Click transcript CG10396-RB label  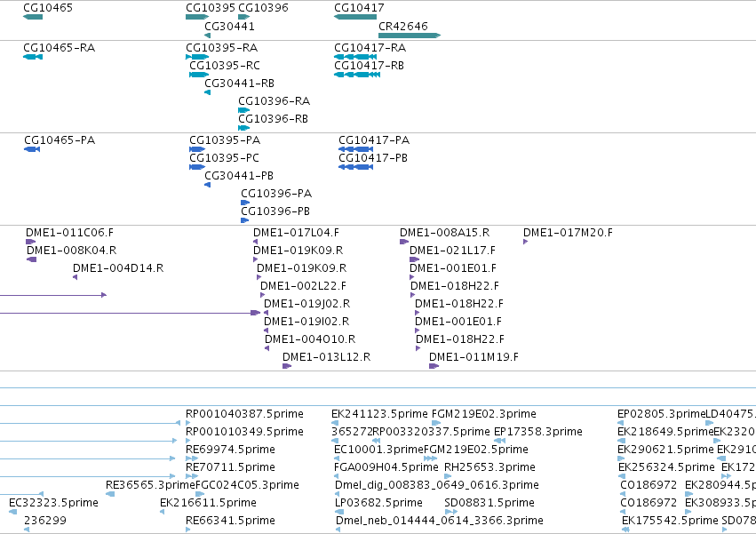pyautogui.click(x=273, y=119)
